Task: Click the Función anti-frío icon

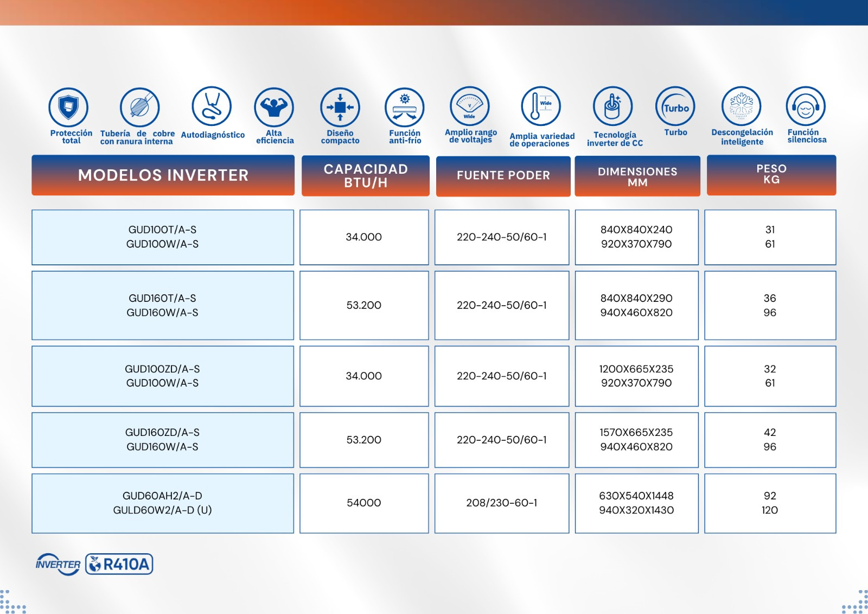Action: (405, 107)
